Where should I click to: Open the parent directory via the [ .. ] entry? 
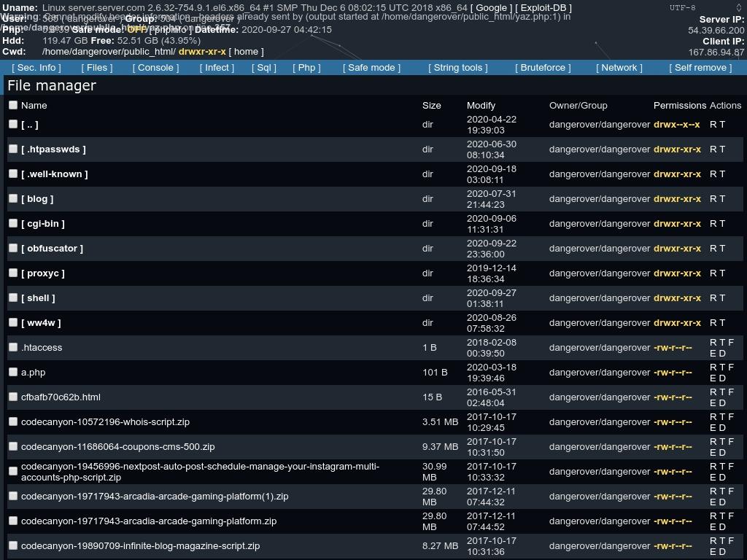coord(30,124)
